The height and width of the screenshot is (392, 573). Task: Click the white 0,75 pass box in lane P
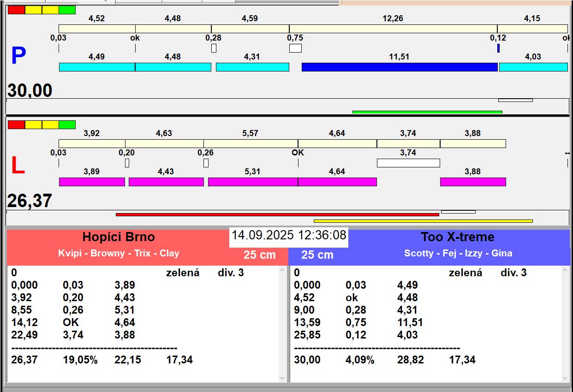pos(295,48)
